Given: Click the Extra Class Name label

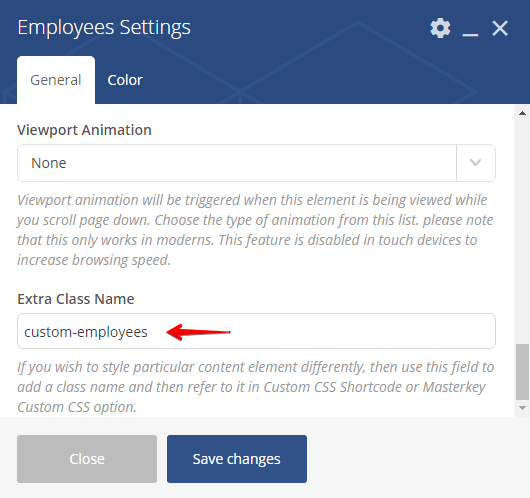Looking at the screenshot, I should [x=76, y=299].
